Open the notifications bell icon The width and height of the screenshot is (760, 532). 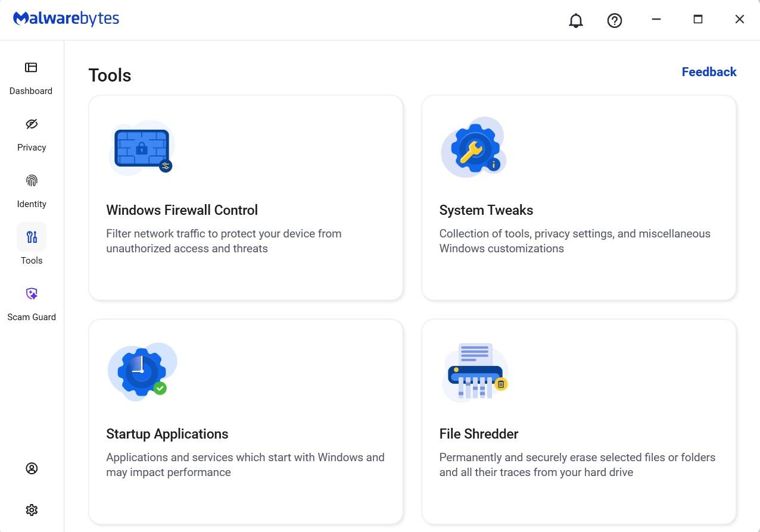tap(575, 20)
